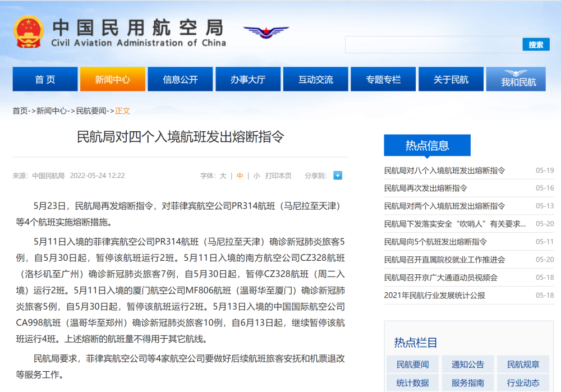Screen dimensions: 561x392
Task: Set font size to 大
Action: (223, 176)
